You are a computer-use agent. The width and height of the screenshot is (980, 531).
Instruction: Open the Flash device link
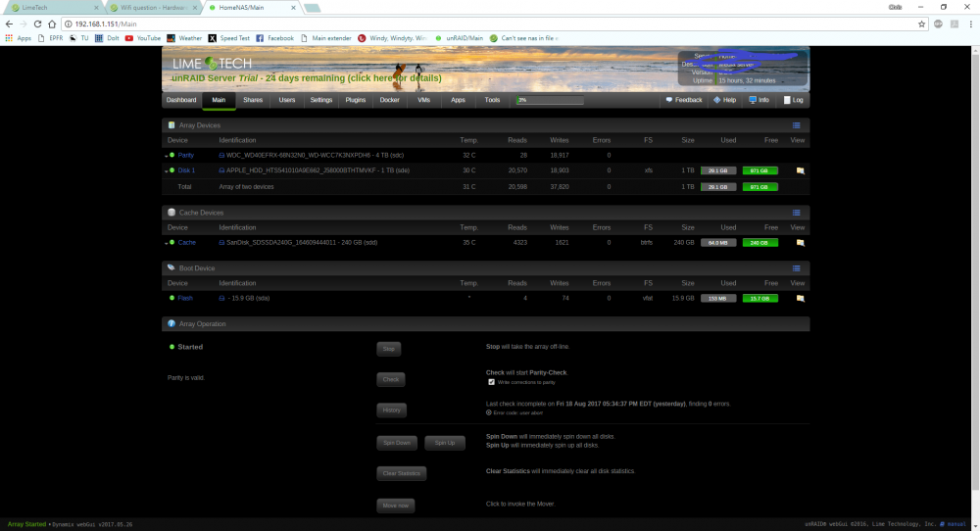[185, 299]
